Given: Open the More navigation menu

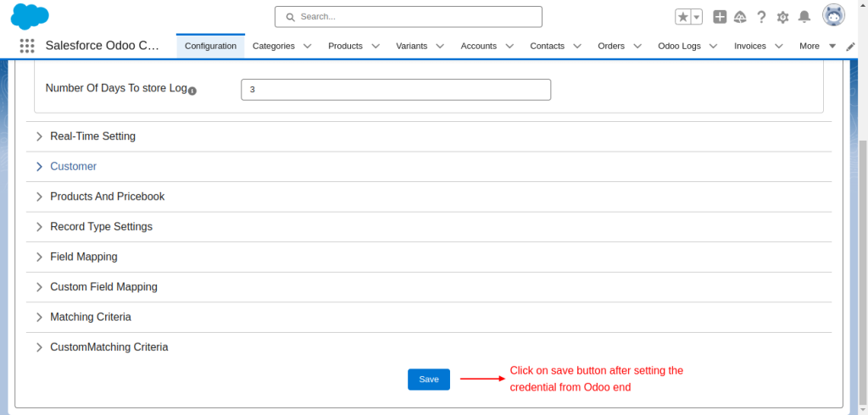Looking at the screenshot, I should point(817,46).
